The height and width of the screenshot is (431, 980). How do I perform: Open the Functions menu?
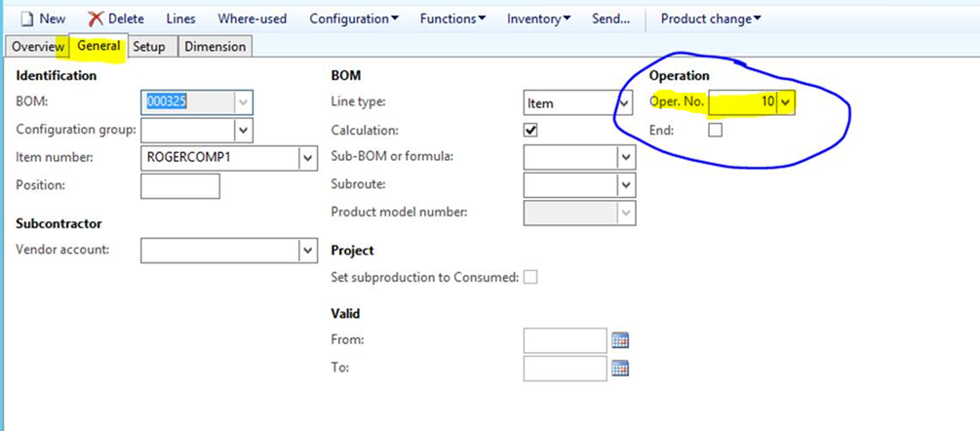click(452, 19)
